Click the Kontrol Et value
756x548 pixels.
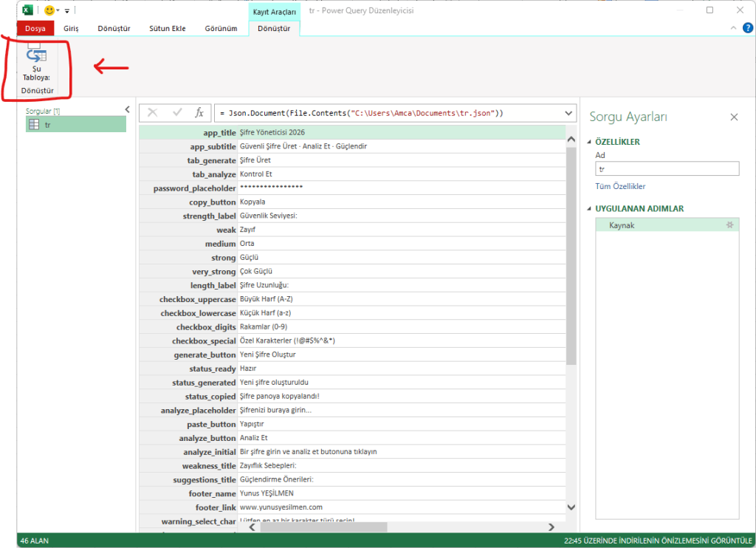256,174
